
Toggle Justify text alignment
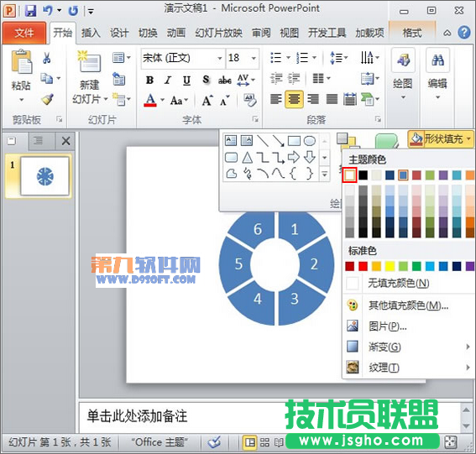tap(332, 99)
